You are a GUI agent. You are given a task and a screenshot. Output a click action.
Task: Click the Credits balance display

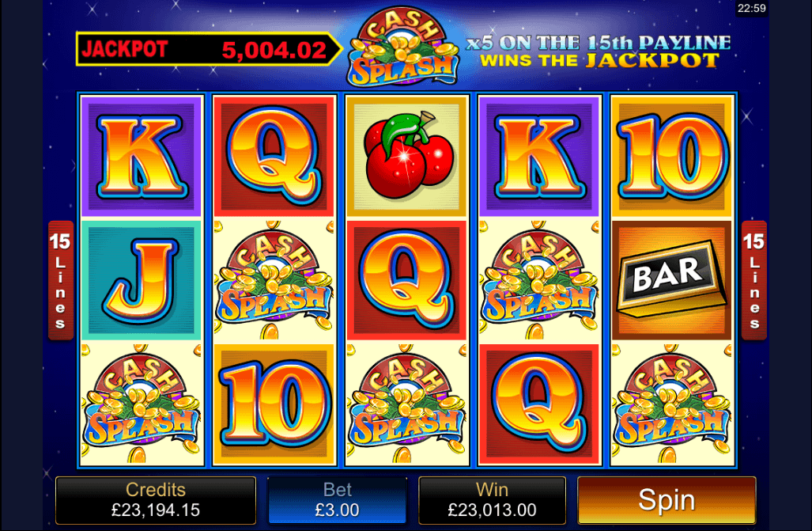(x=156, y=500)
